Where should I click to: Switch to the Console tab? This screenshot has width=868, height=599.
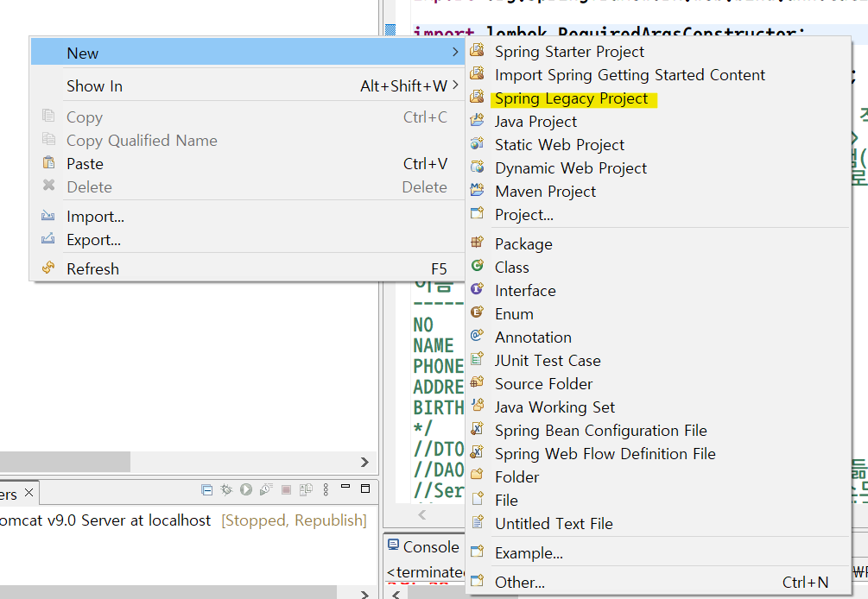(424, 546)
